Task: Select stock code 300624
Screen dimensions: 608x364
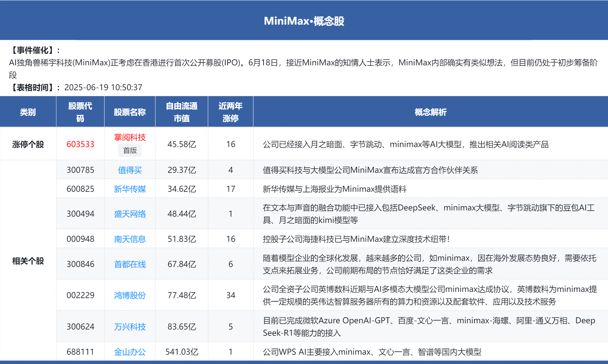Action: pyautogui.click(x=80, y=327)
